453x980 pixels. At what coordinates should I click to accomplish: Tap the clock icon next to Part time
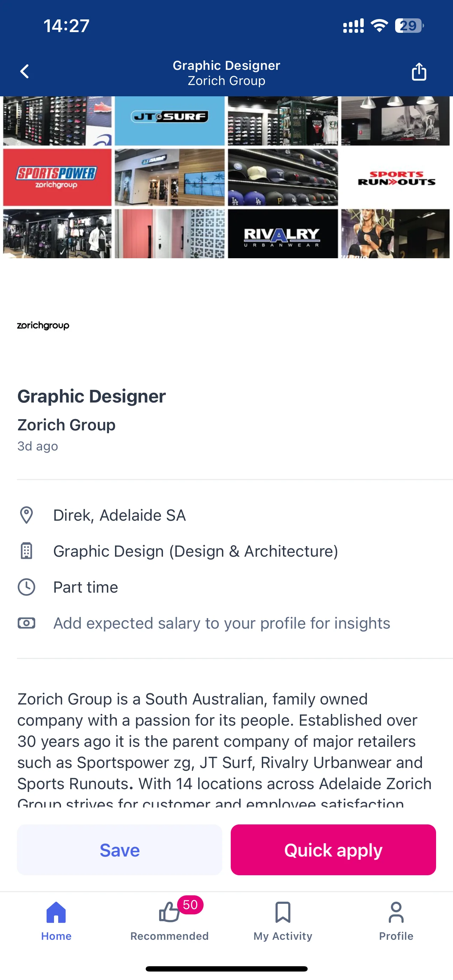26,587
